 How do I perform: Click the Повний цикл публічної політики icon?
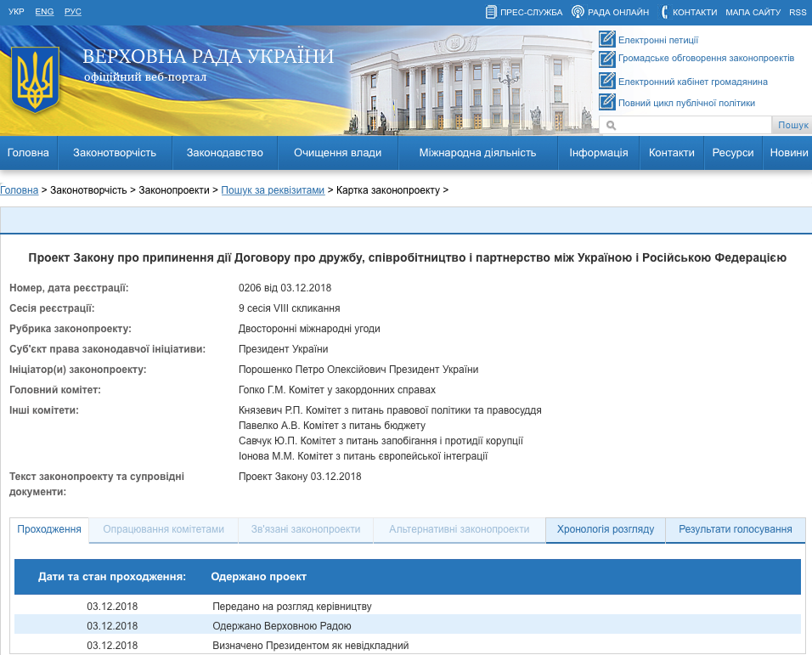[x=607, y=102]
